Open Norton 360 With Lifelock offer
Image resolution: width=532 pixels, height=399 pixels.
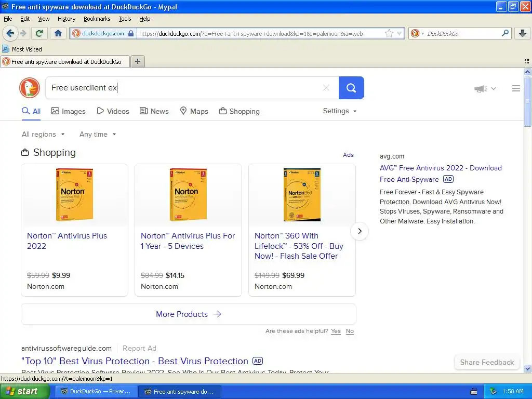(x=299, y=246)
